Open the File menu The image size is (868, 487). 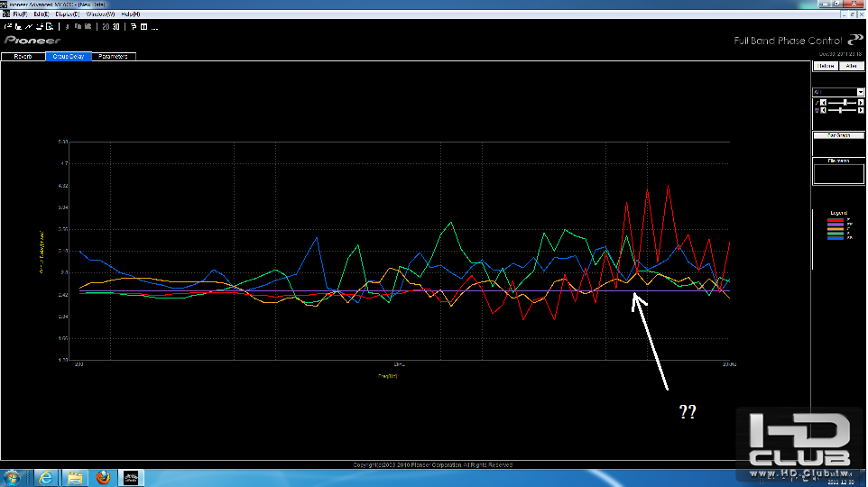(20, 14)
